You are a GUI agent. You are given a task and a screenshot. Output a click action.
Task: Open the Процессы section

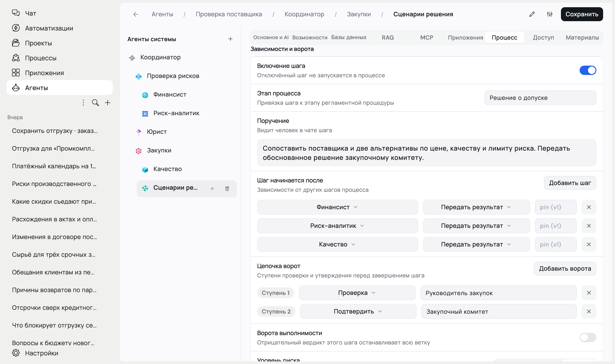[x=59, y=58]
